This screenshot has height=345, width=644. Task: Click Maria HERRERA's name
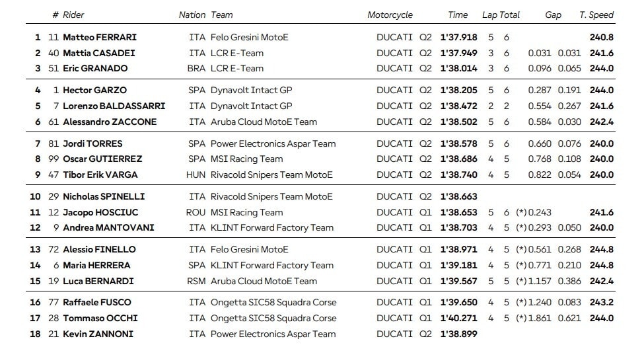(96, 265)
